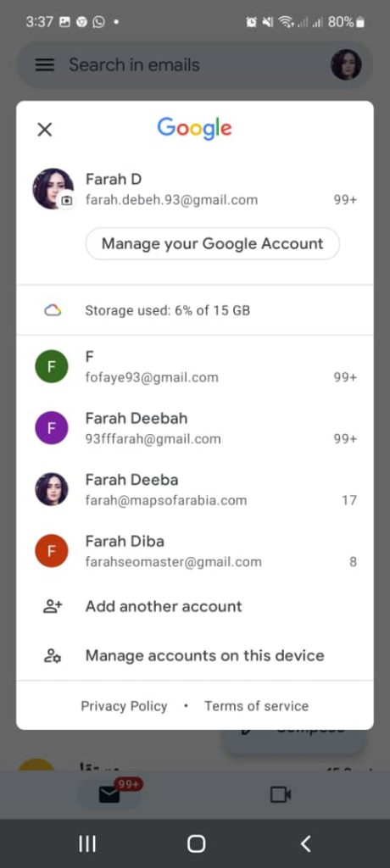Tap the Wi-Fi status icon
This screenshot has width=390, height=868.
(x=286, y=22)
